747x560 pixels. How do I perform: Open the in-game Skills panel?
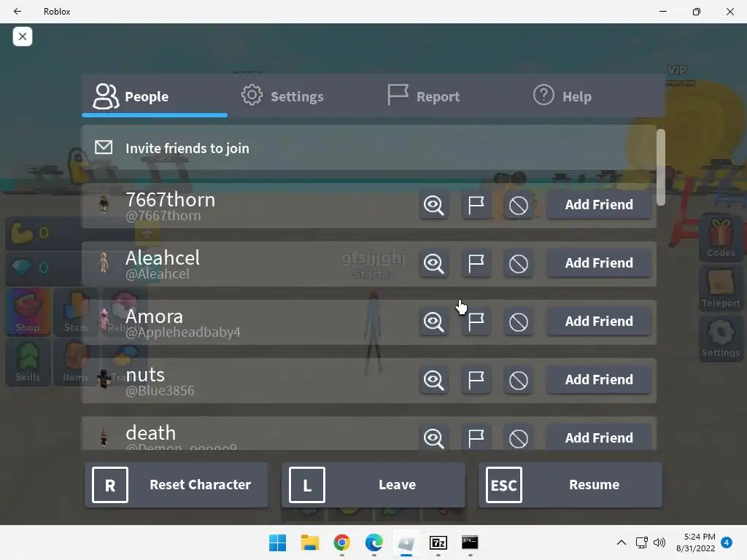point(28,362)
